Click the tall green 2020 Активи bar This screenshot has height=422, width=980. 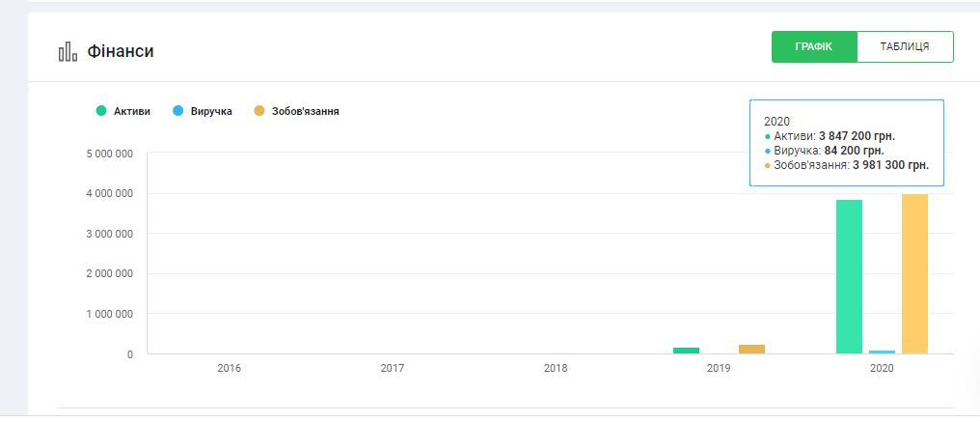click(849, 276)
